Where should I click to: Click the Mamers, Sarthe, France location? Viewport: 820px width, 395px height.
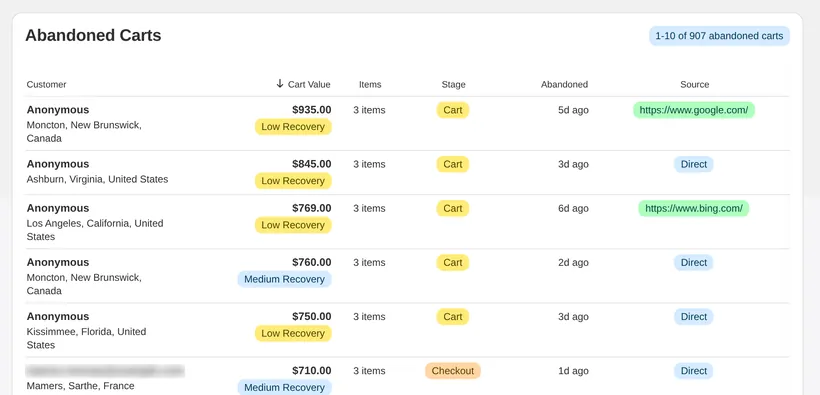point(81,386)
